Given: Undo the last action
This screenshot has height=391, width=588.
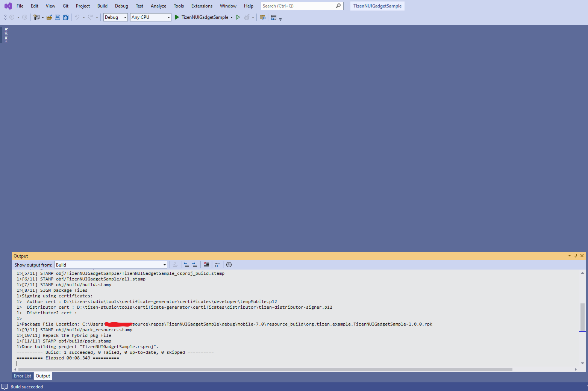Looking at the screenshot, I should [x=77, y=17].
